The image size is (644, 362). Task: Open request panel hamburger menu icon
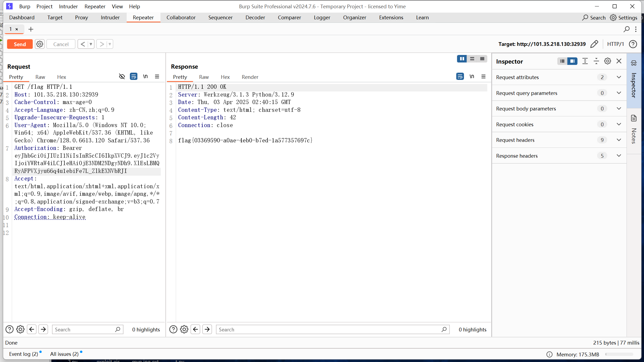pyautogui.click(x=157, y=77)
